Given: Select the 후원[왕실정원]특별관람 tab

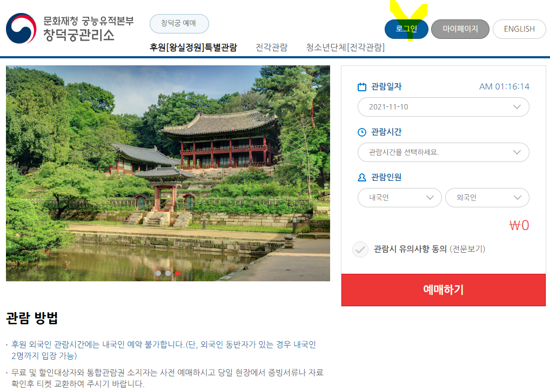Looking at the screenshot, I should tap(193, 48).
